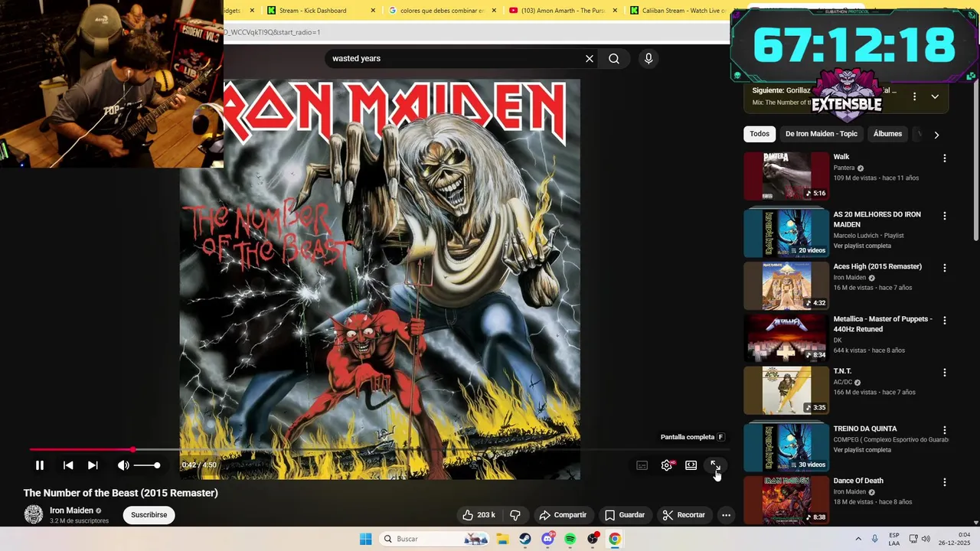Screen dimensions: 980x551
Task: Close the Stream - Kick Dashboard tab
Action: (x=373, y=11)
